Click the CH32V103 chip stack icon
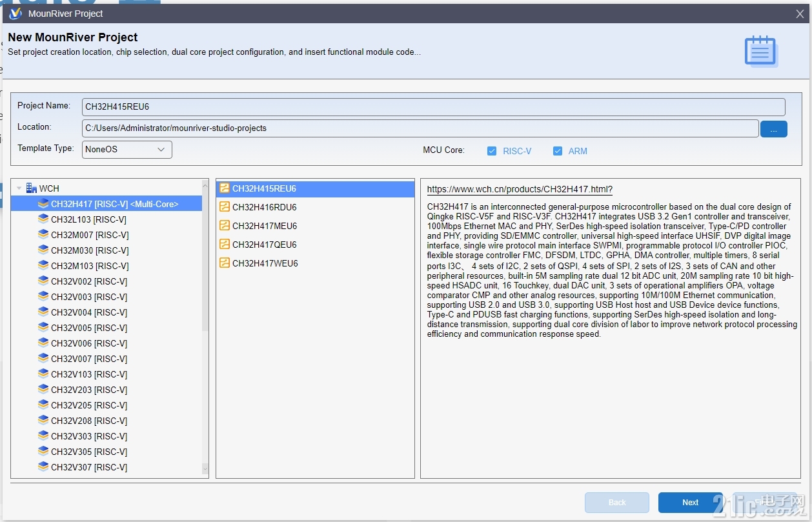Viewport: 812px width, 522px height. click(43, 374)
